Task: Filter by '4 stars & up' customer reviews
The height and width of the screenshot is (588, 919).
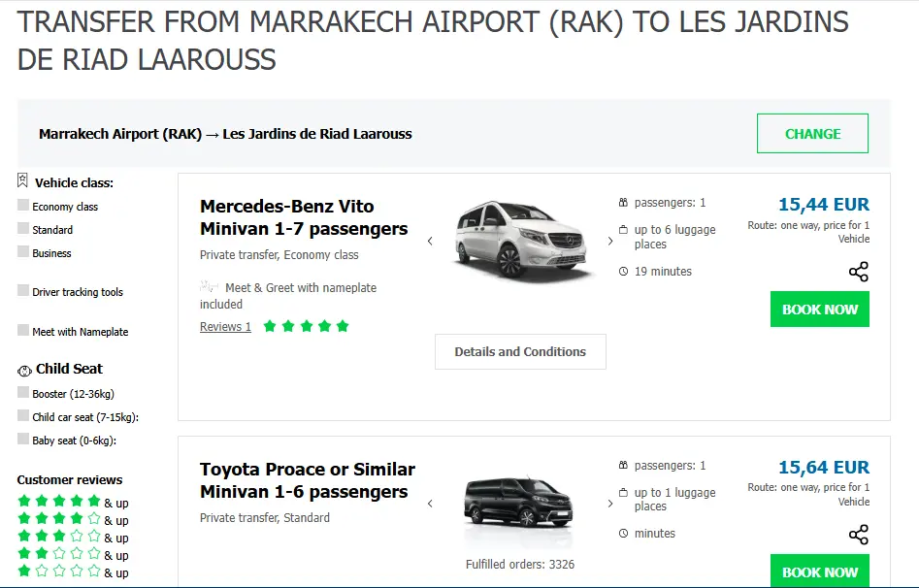Action: coord(58,520)
